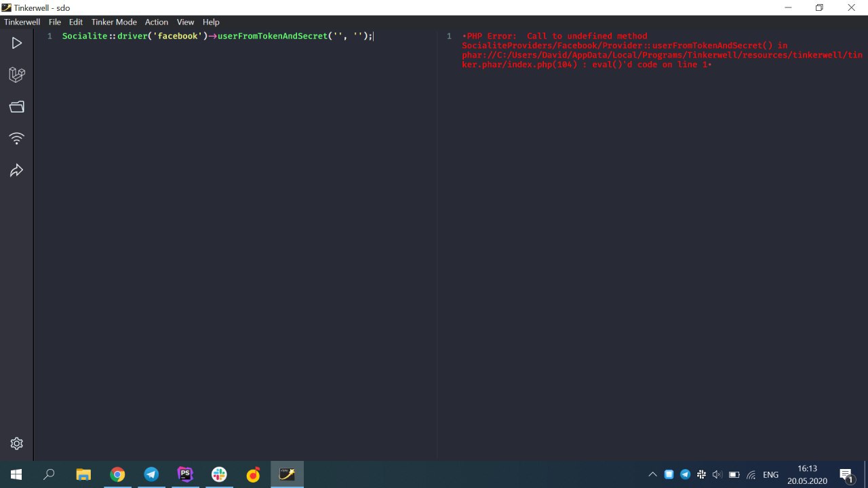
Task: Restore down the Tinkerwell window
Action: [819, 7]
